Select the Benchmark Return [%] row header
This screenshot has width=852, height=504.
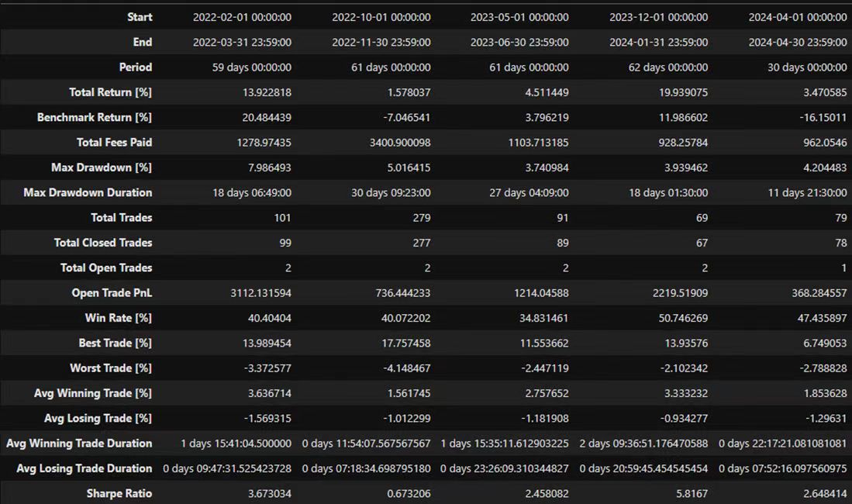coord(95,118)
